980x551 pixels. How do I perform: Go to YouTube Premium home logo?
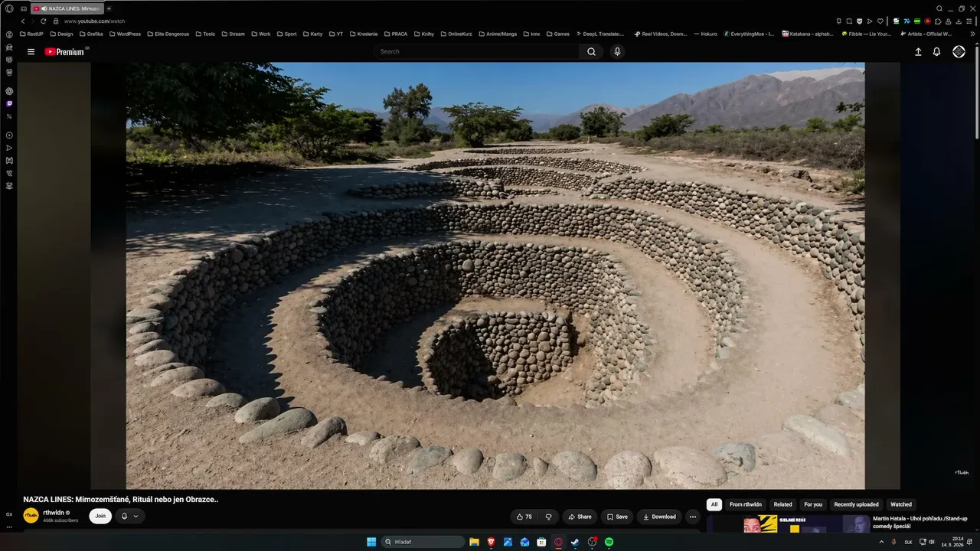click(66, 52)
